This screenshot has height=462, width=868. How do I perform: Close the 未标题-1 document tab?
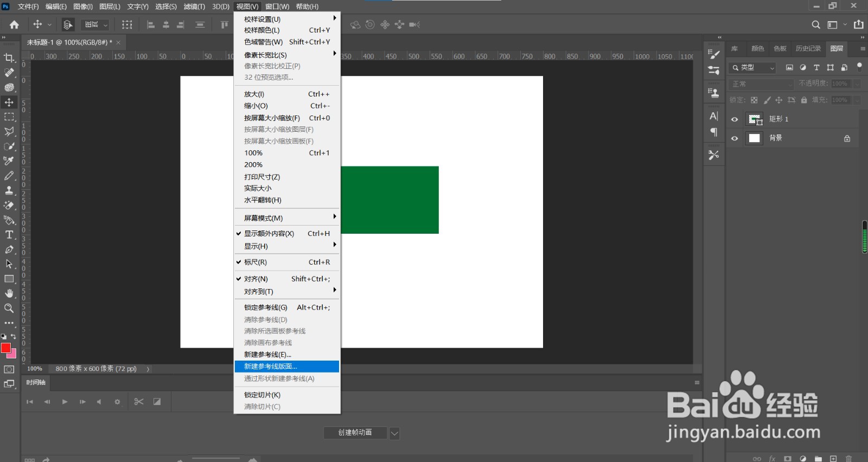118,42
